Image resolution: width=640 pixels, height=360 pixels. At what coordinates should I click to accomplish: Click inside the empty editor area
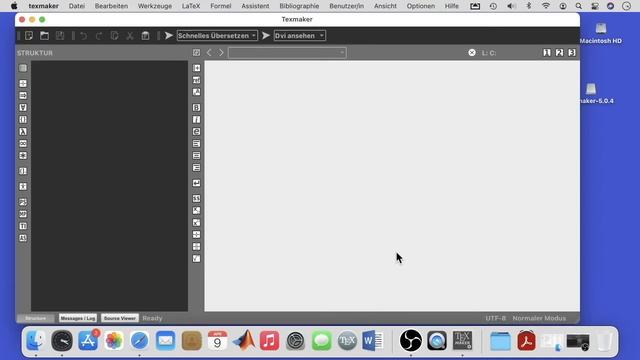[392, 186]
